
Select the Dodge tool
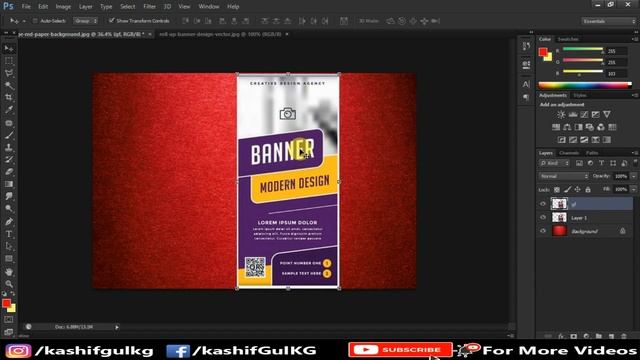tap(9, 209)
